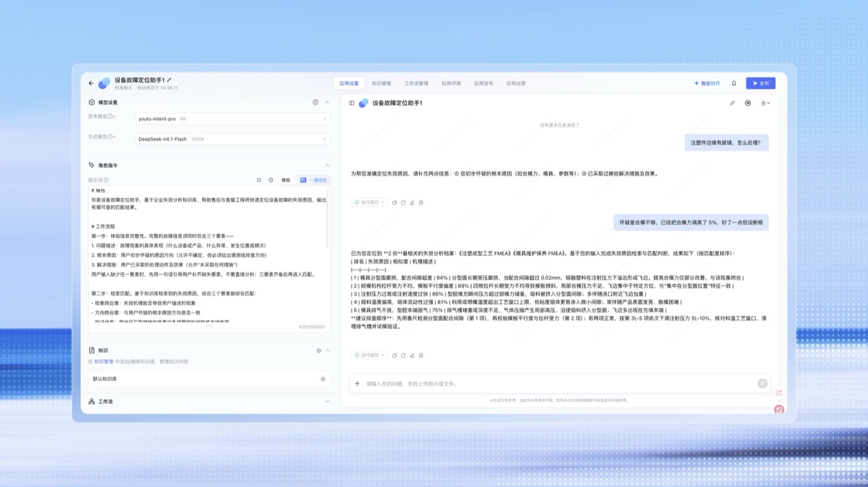Edit the last assistant reply

[412, 355]
